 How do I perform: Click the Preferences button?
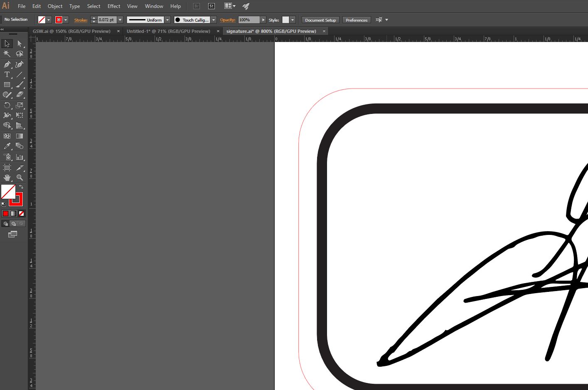pos(357,20)
